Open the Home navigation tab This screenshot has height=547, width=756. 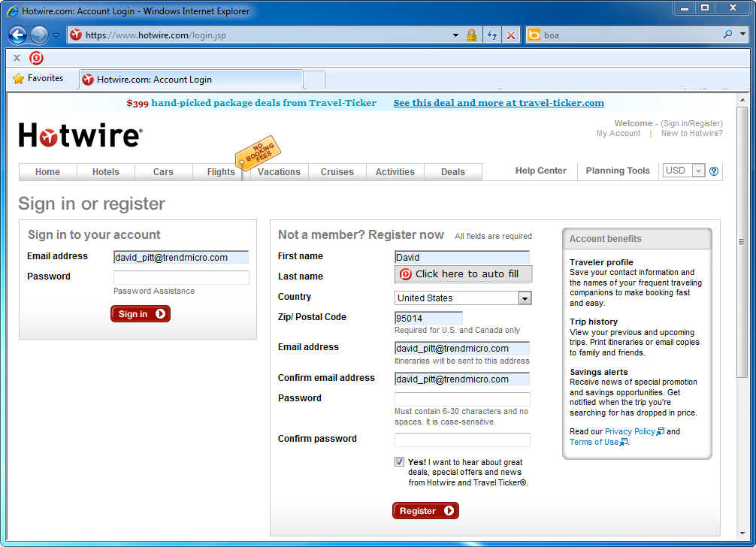[48, 171]
